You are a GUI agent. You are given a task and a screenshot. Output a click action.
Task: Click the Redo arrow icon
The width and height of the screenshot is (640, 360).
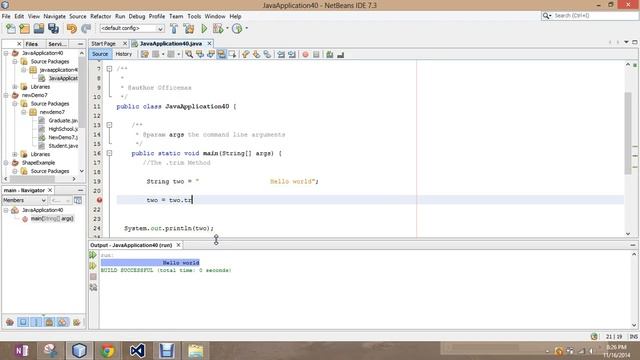coord(86,29)
